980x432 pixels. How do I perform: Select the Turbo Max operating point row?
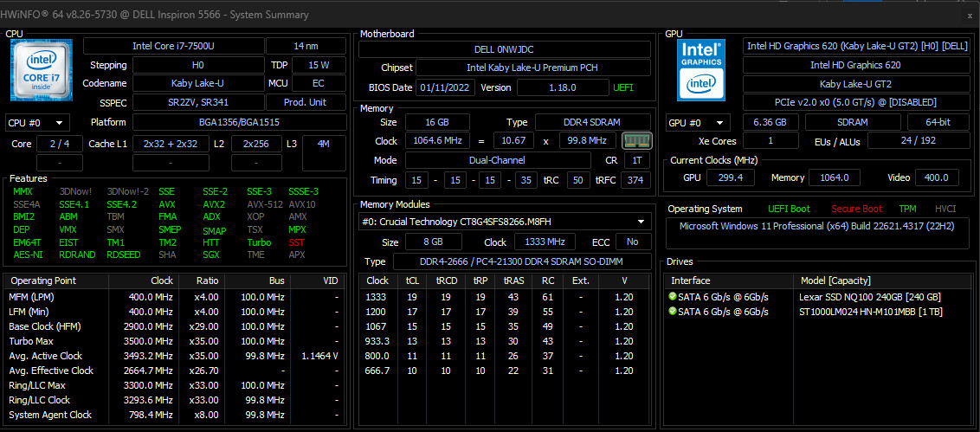(x=173, y=341)
